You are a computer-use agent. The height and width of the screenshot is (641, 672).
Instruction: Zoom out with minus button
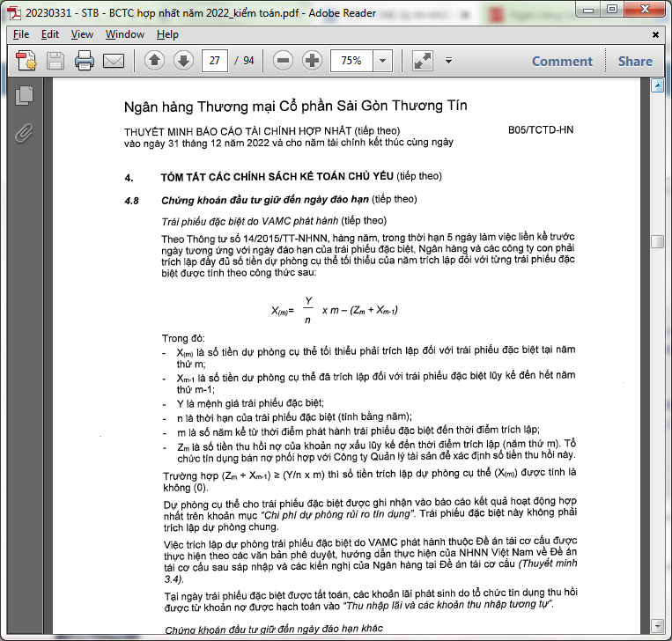click(x=283, y=61)
